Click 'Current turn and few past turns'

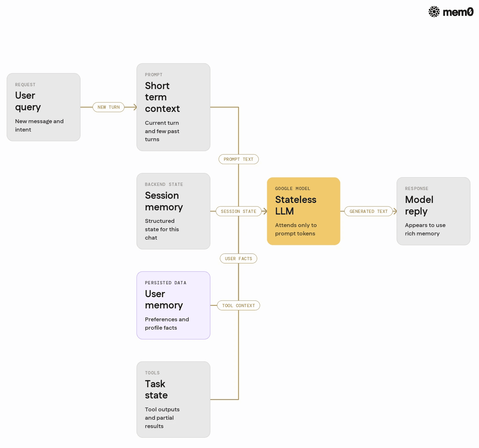162,131
